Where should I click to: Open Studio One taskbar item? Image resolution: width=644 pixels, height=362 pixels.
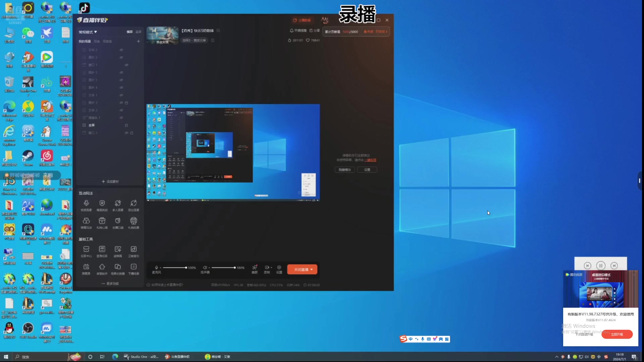tap(141, 357)
